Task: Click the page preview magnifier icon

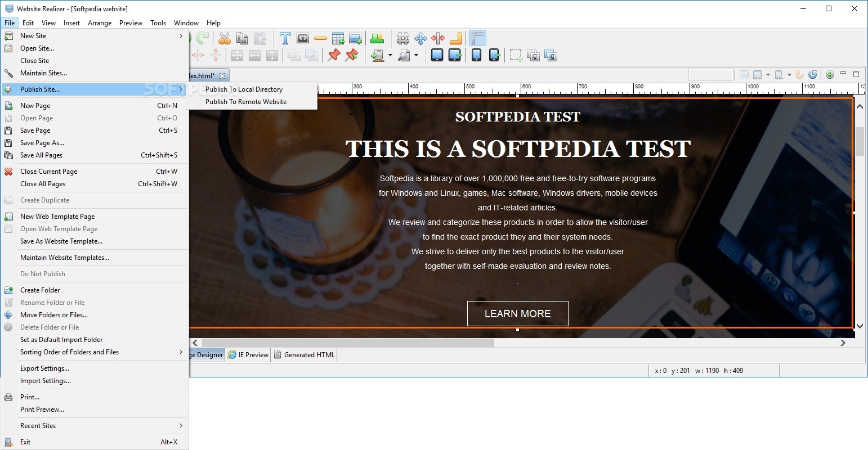Action: pyautogui.click(x=404, y=55)
